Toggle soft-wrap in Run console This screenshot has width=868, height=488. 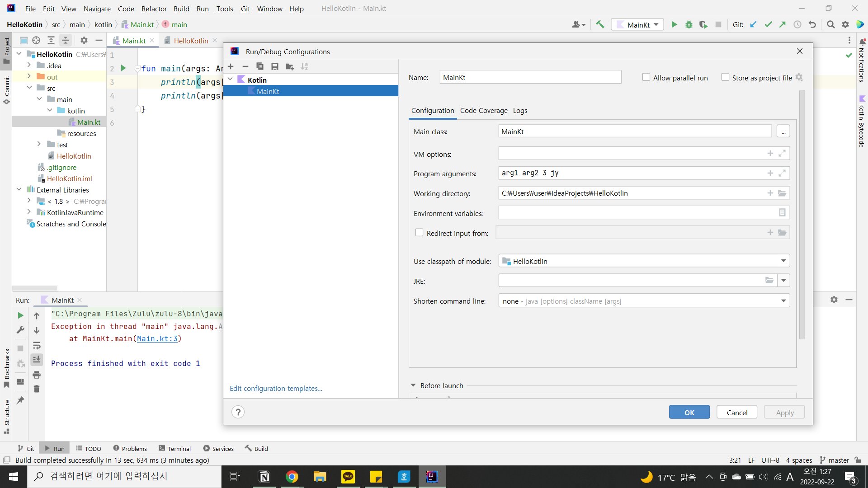pos(37,346)
